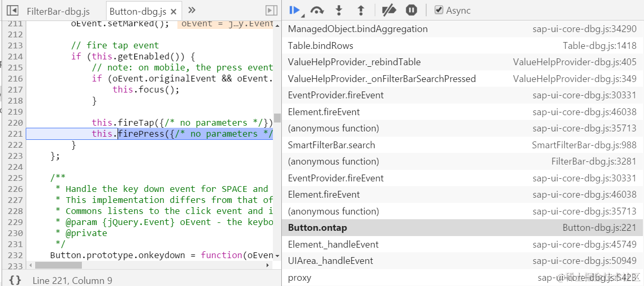The image size is (644, 286).
Task: Click the firePress call in line 221
Action: click(141, 134)
